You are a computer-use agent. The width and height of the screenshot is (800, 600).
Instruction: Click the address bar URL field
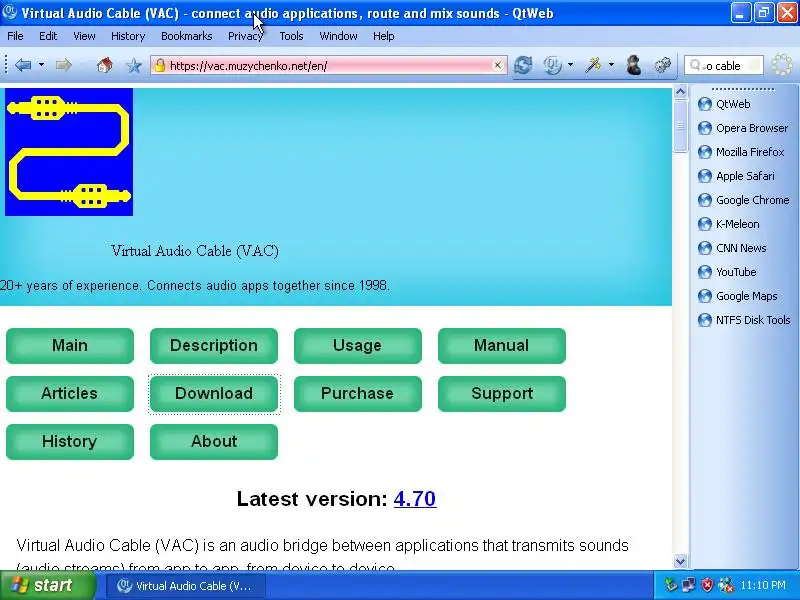tap(329, 65)
